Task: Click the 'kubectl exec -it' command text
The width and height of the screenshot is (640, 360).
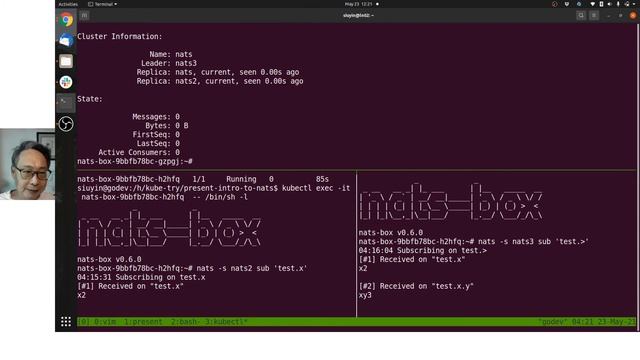Action: (x=316, y=188)
